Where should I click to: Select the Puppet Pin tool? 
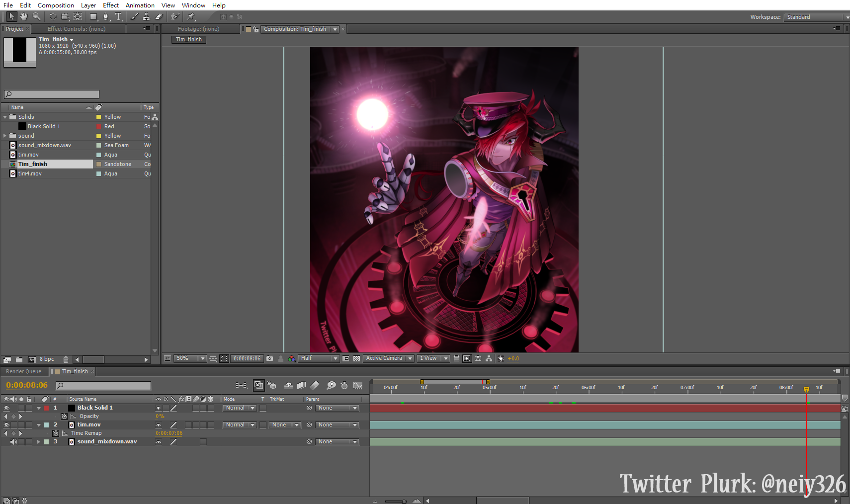coord(191,17)
